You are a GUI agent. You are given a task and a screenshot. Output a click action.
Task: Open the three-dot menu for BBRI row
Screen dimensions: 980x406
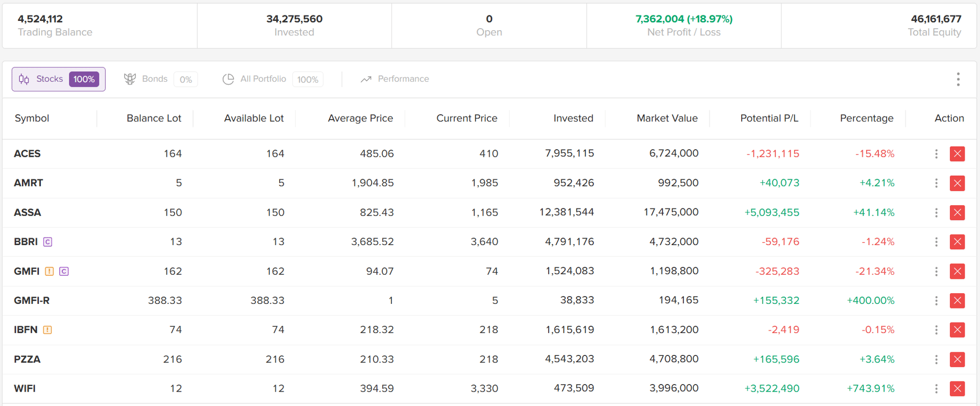(x=936, y=242)
